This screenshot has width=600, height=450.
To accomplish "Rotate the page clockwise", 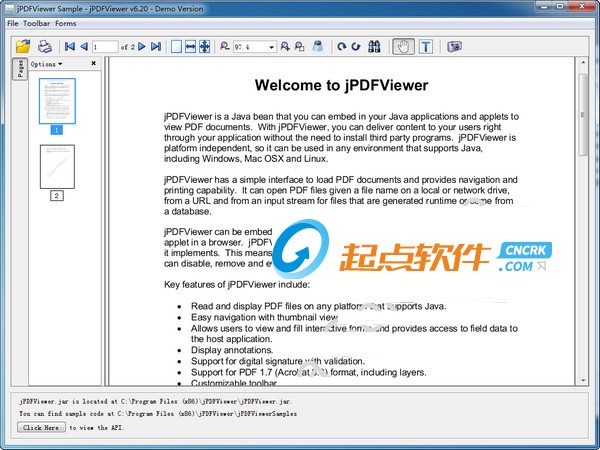I will pyautogui.click(x=342, y=47).
